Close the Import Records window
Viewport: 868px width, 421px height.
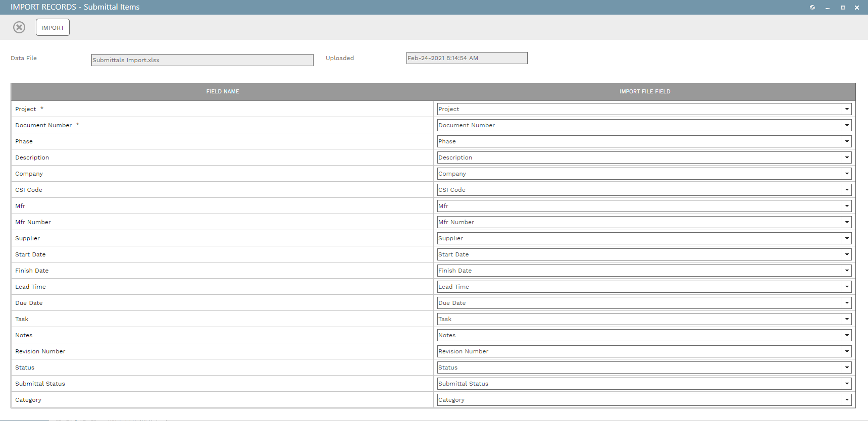pos(857,8)
